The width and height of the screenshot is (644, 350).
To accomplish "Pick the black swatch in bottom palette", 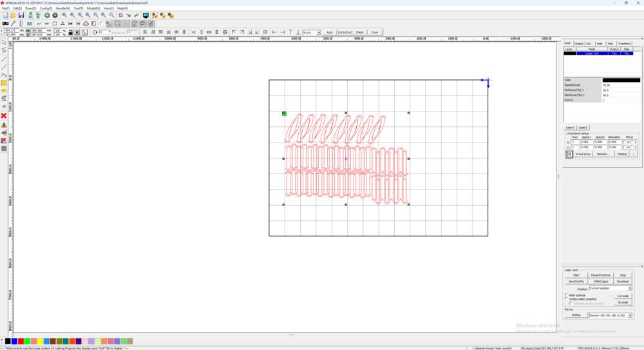I will [x=7, y=341].
